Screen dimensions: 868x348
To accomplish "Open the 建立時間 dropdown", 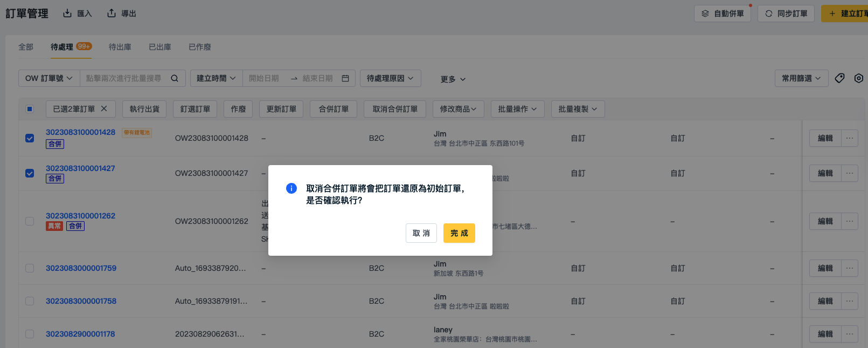I will pyautogui.click(x=217, y=78).
